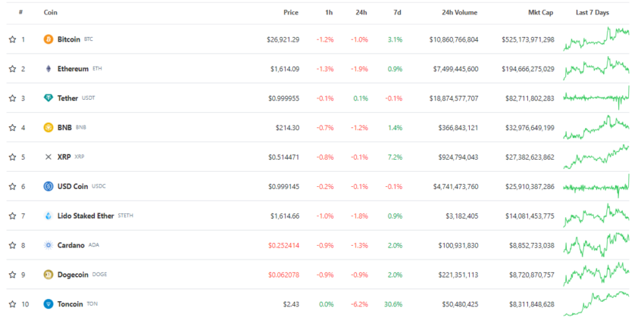This screenshot has width=644, height=317.
Task: Click the Last 7 Days column header
Action: tap(592, 12)
